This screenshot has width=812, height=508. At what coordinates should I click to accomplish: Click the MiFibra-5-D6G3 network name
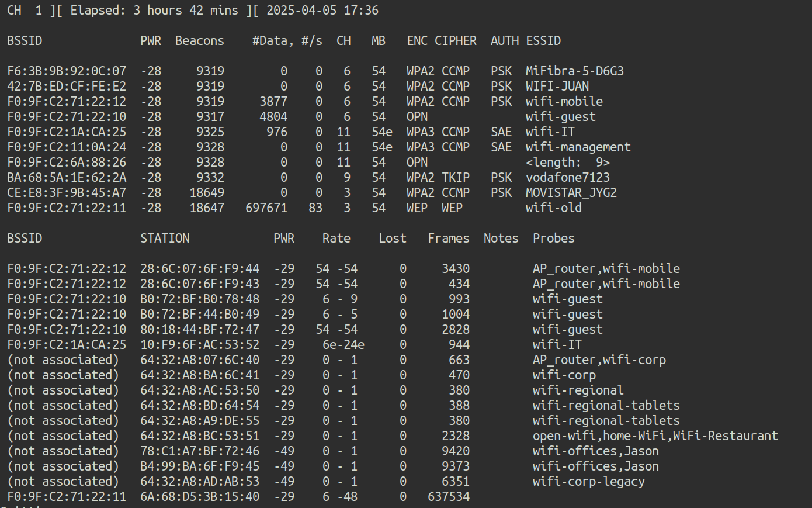coord(574,71)
